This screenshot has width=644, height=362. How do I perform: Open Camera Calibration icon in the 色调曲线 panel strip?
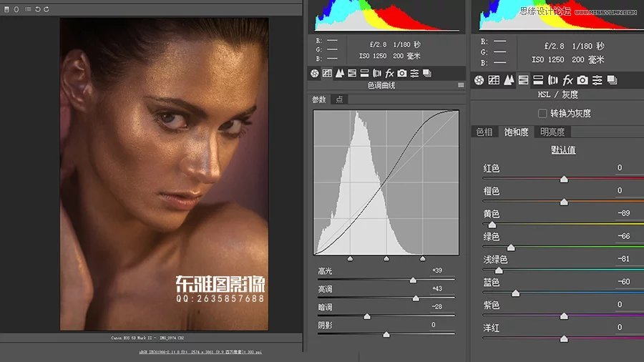coord(402,73)
